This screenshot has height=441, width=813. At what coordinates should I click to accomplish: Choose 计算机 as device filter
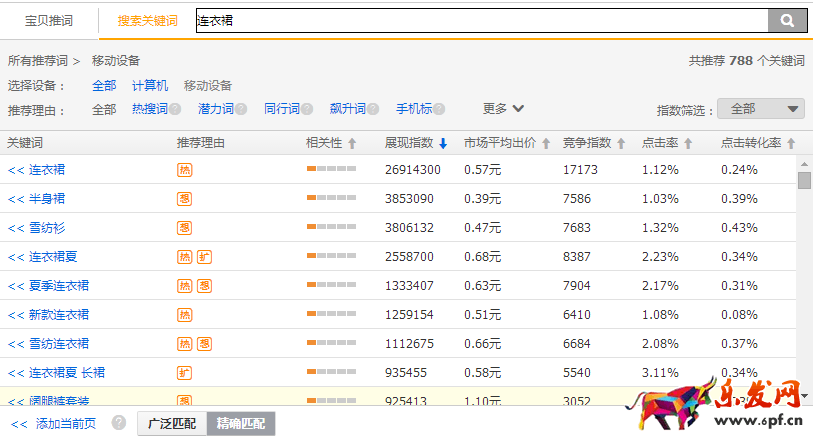click(150, 86)
